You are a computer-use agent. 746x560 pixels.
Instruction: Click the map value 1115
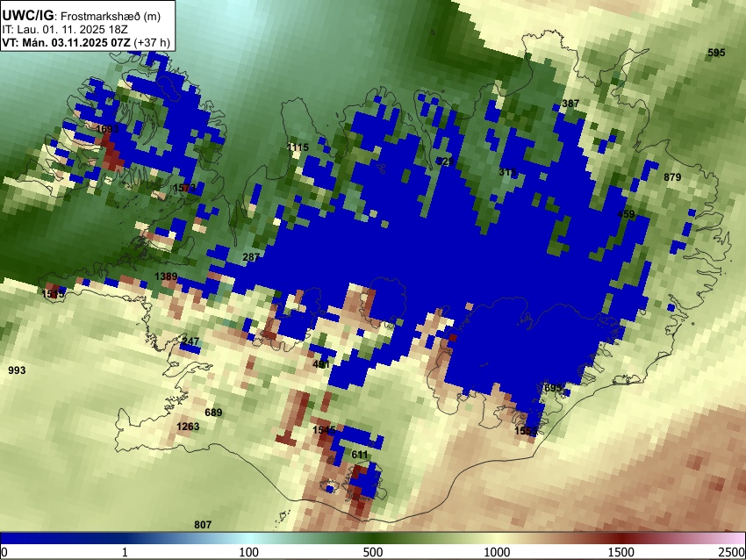pyautogui.click(x=298, y=147)
